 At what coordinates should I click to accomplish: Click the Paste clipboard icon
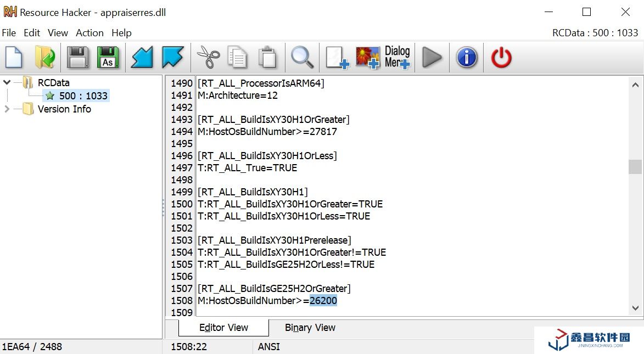[267, 57]
